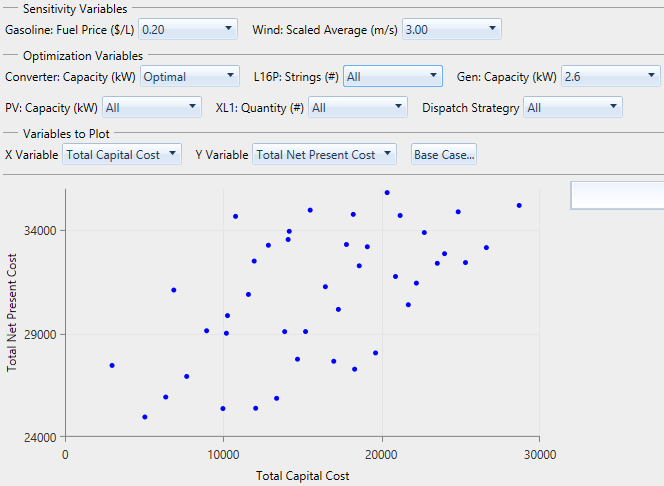
Task: Open the Converter Capacity dropdown set to Optimal
Action: [190, 76]
